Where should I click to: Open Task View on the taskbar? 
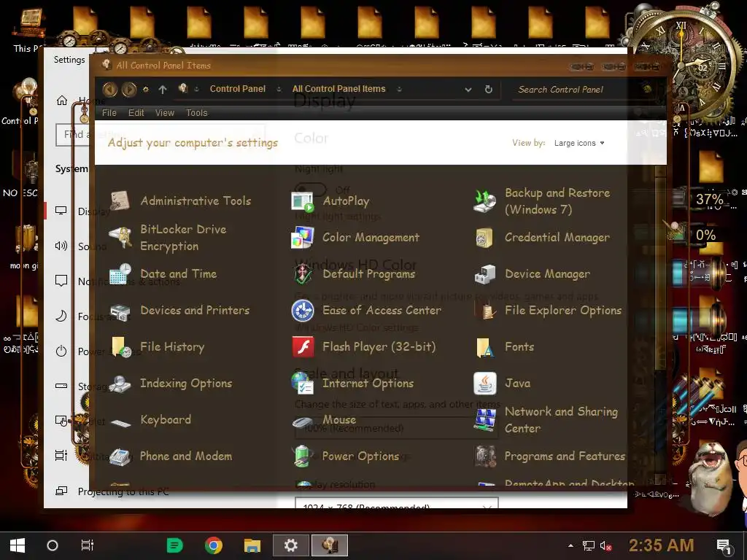click(x=88, y=545)
